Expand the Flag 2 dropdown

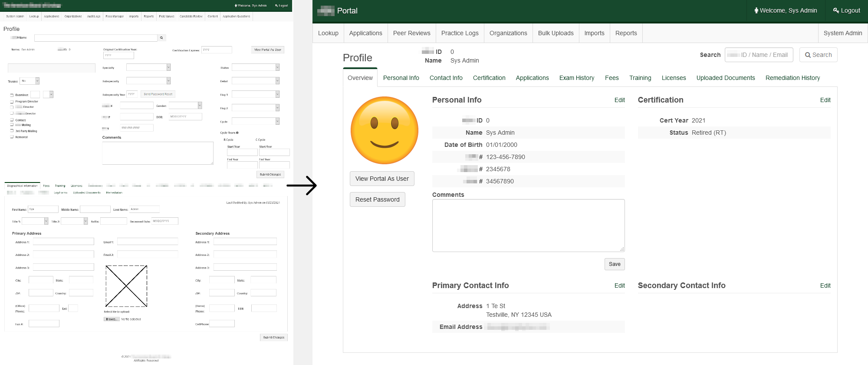tap(256, 108)
